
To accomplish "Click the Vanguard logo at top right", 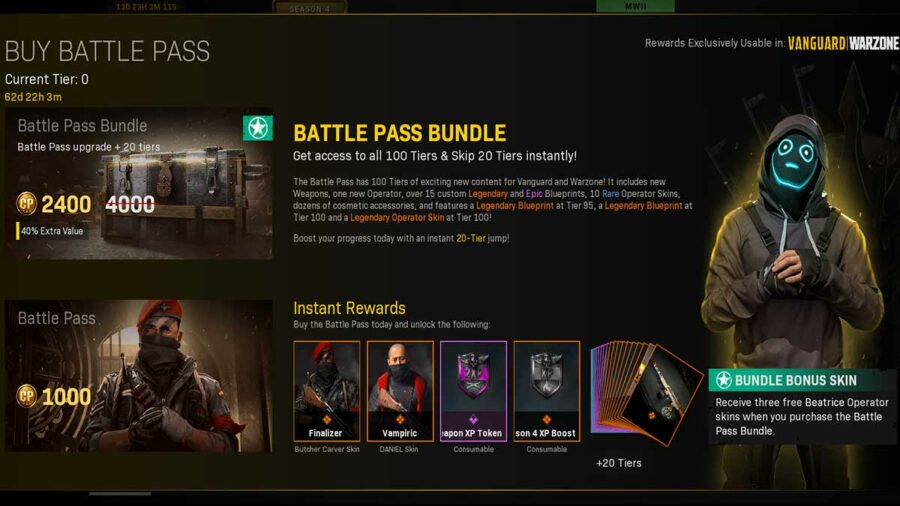I will click(816, 43).
